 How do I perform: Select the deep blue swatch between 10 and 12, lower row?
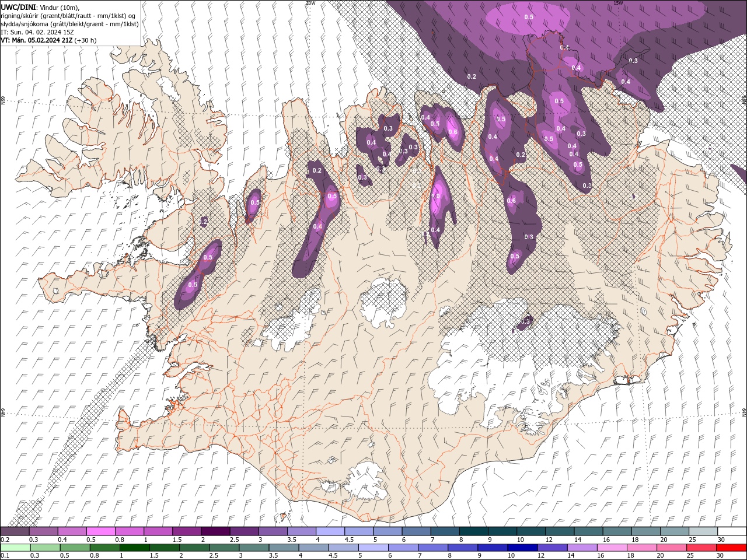522,548
